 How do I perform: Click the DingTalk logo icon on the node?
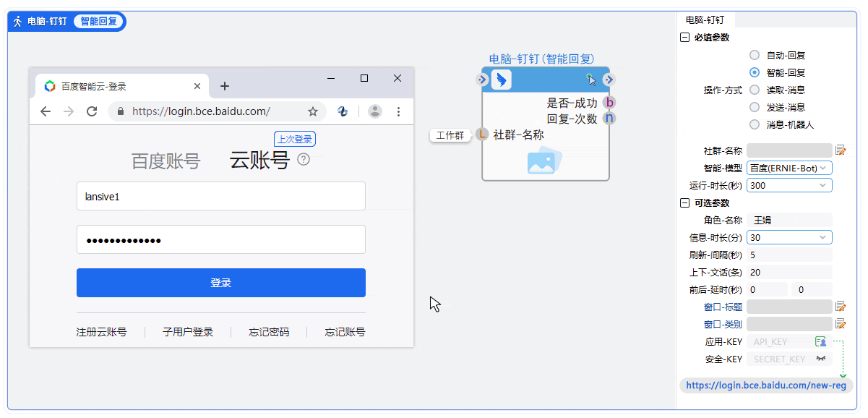[502, 80]
